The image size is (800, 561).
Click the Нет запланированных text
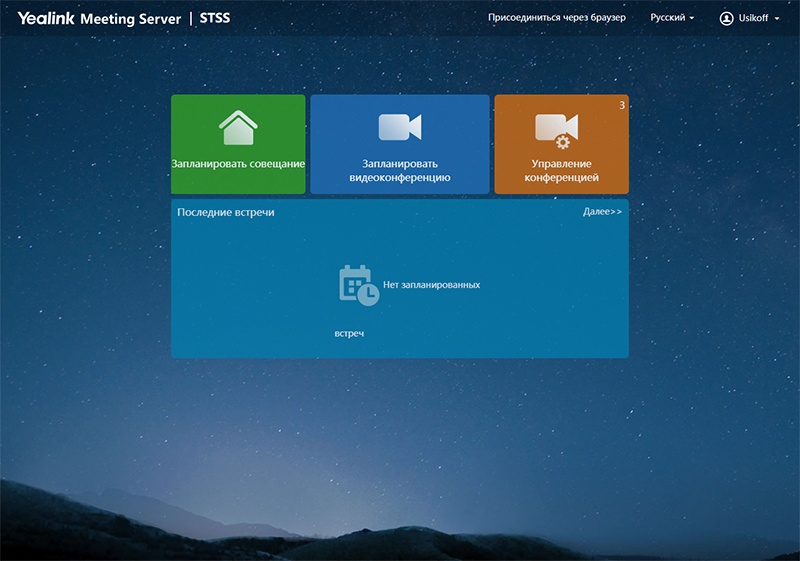point(432,285)
